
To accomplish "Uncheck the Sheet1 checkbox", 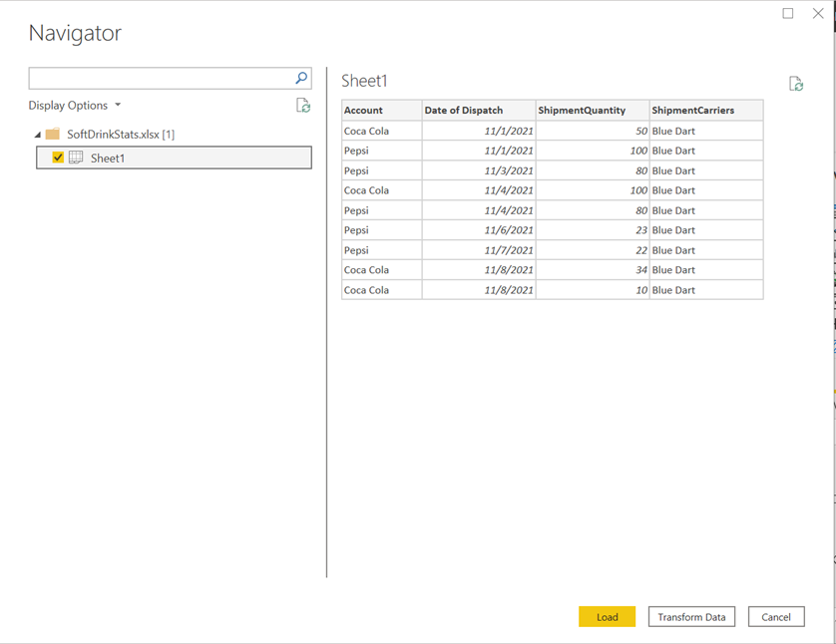I will pyautogui.click(x=58, y=157).
